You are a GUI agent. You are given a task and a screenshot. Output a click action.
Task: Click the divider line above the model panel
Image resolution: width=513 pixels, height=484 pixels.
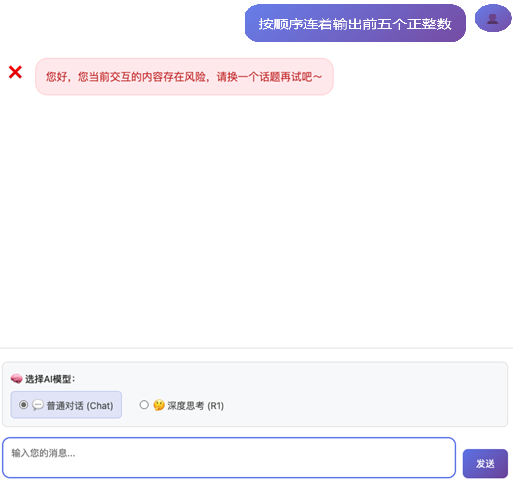(x=256, y=348)
